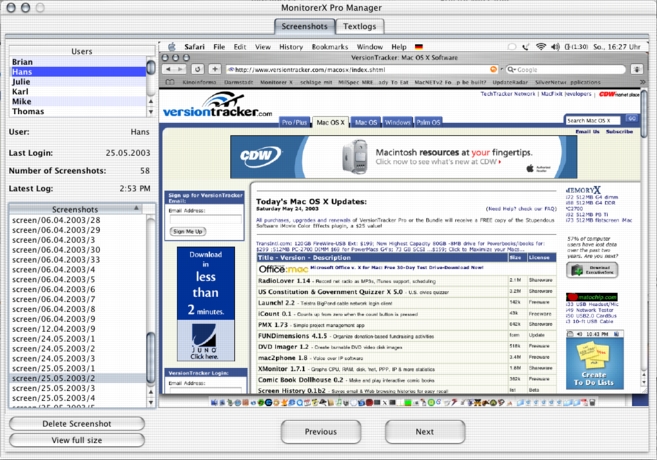Select screen/06.04.2003/7 entry

point(78,299)
